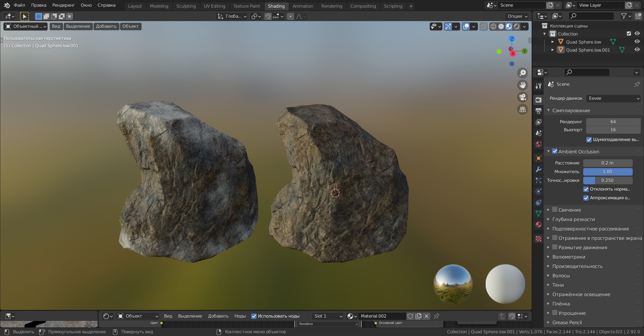The width and height of the screenshot is (644, 336).
Task: Open the Physics properties tab icon
Action: 538,191
